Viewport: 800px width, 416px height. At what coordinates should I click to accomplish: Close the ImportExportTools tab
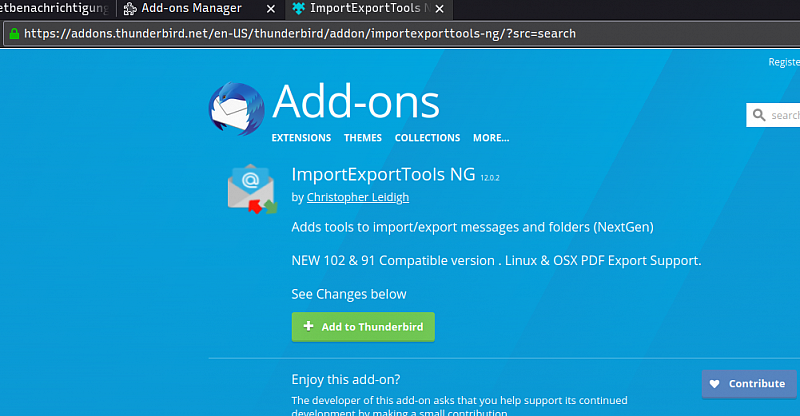439,9
